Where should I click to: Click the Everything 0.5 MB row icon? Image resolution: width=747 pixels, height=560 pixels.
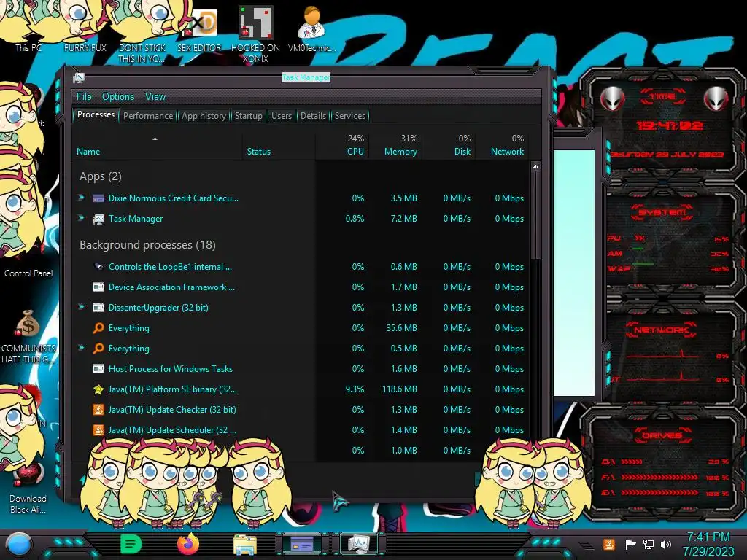[98, 349]
